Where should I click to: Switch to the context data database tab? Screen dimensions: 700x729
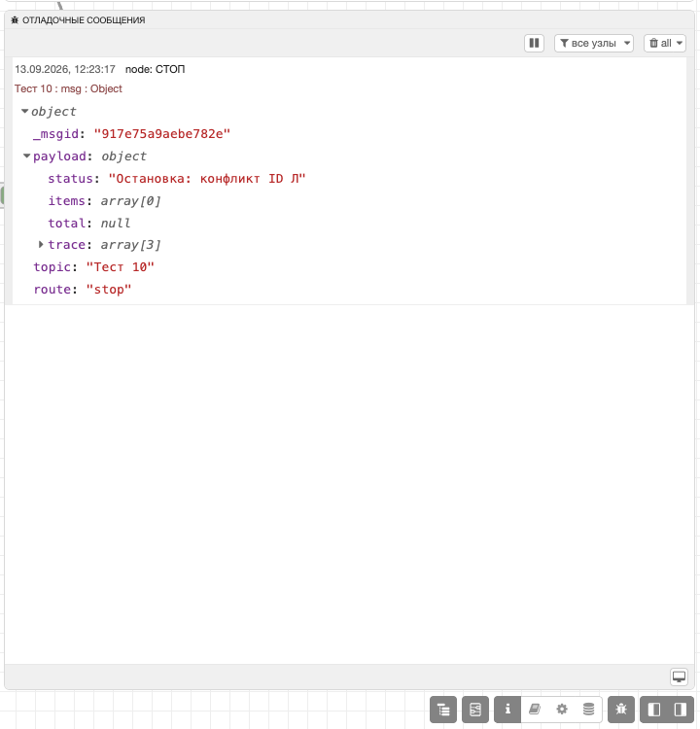pyautogui.click(x=589, y=710)
